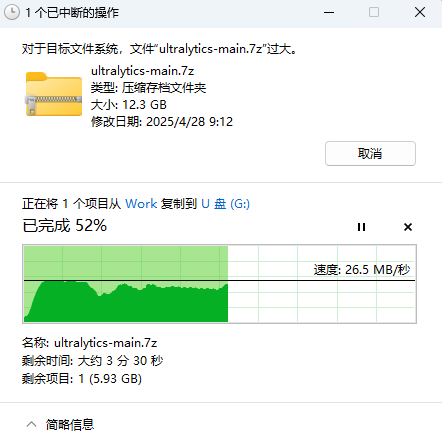The width and height of the screenshot is (442, 443).
Task: Click the 简略信息 label
Action: [70, 424]
